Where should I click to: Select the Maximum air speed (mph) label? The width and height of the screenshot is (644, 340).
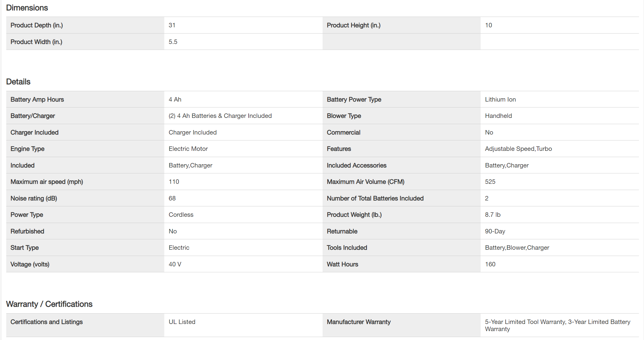[x=47, y=182]
